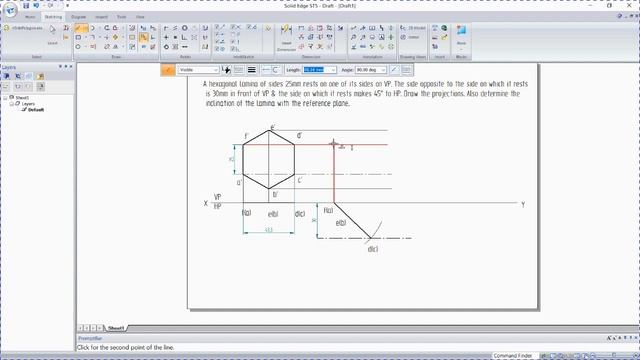The height and width of the screenshot is (360, 640).
Task: Click the Projection Line icon after Angle
Action: pos(394,70)
